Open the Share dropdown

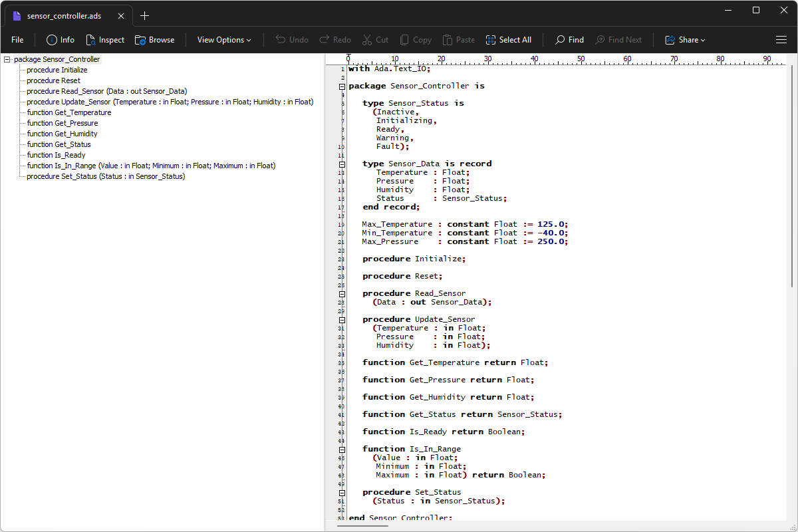[x=685, y=40]
